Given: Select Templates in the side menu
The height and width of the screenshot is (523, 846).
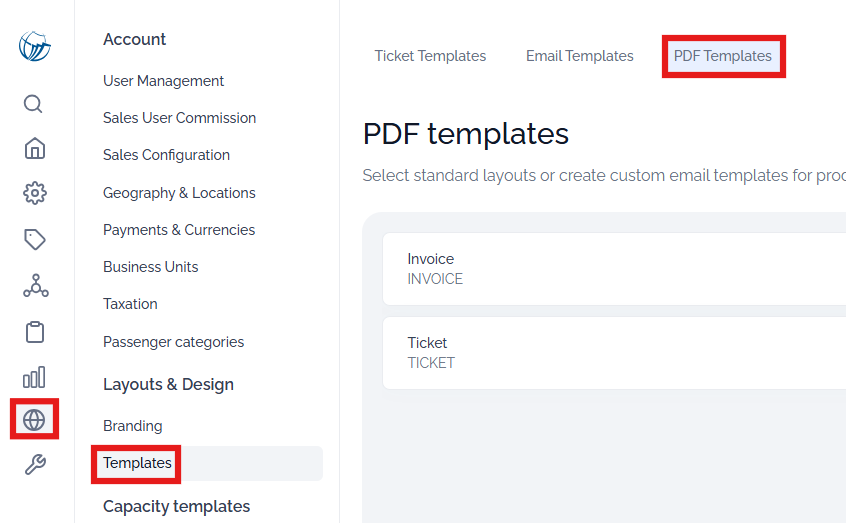Looking at the screenshot, I should (x=137, y=463).
